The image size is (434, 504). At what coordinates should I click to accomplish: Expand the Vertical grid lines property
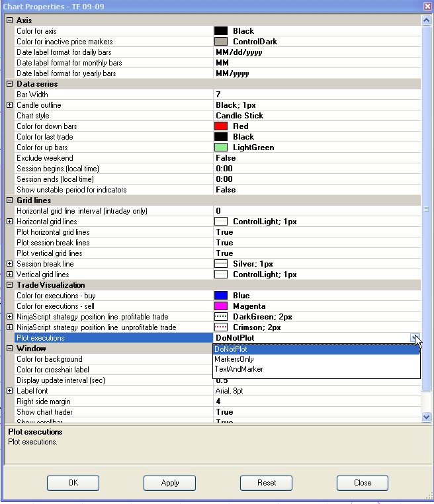pyautogui.click(x=10, y=274)
